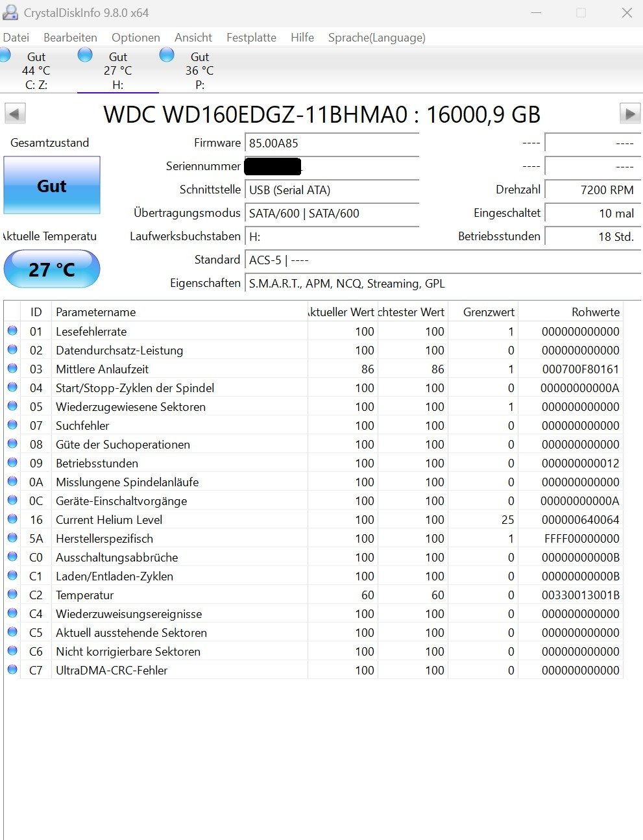Click status orb of attribute C2 Temperatur row
This screenshot has height=840, width=643.
pyautogui.click(x=12, y=594)
